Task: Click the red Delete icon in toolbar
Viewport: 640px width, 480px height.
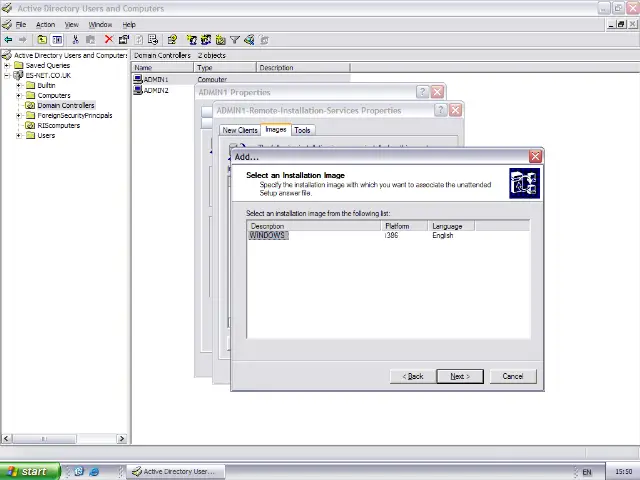Action: click(108, 40)
